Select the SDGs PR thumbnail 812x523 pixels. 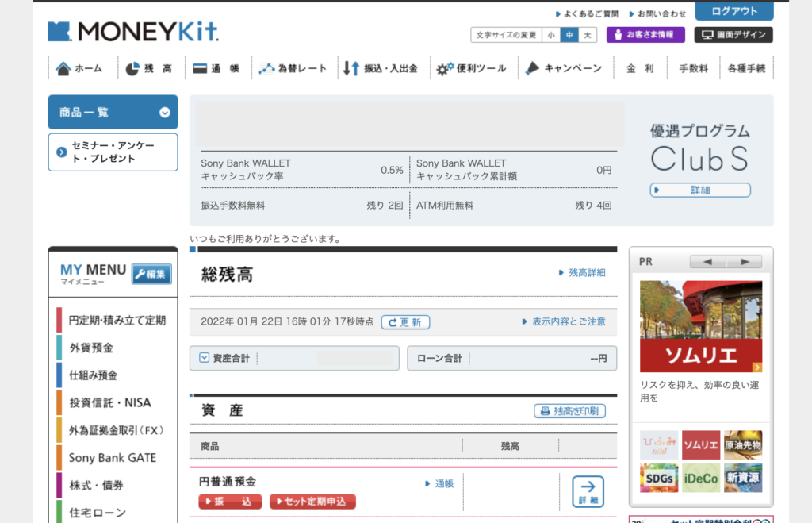(659, 478)
